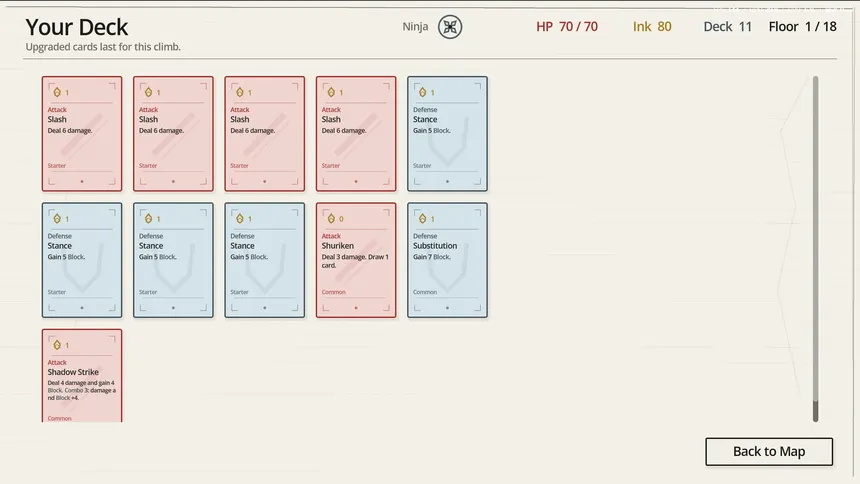860x484 pixels.
Task: Click the ink cost icon on Substitution card
Action: (x=422, y=218)
